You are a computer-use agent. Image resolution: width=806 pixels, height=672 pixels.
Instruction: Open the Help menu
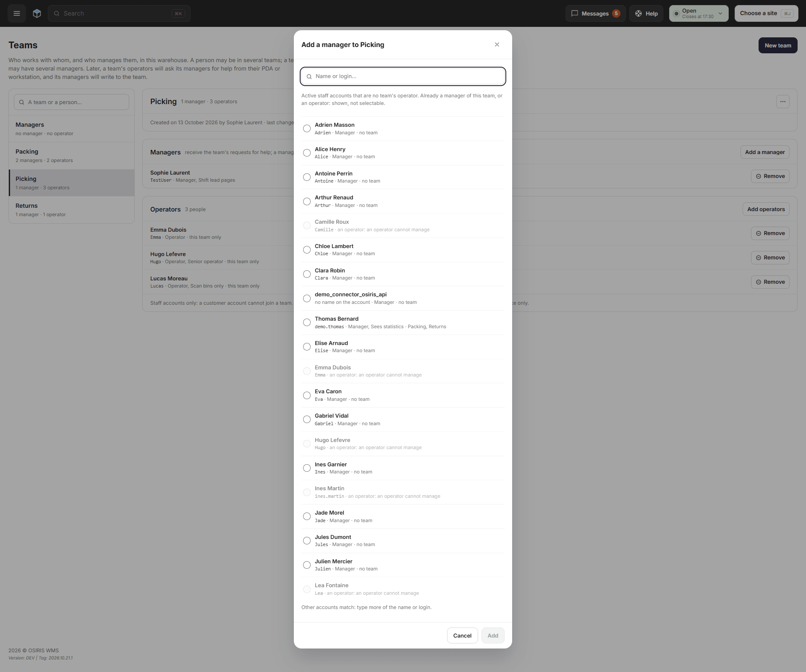coord(646,13)
